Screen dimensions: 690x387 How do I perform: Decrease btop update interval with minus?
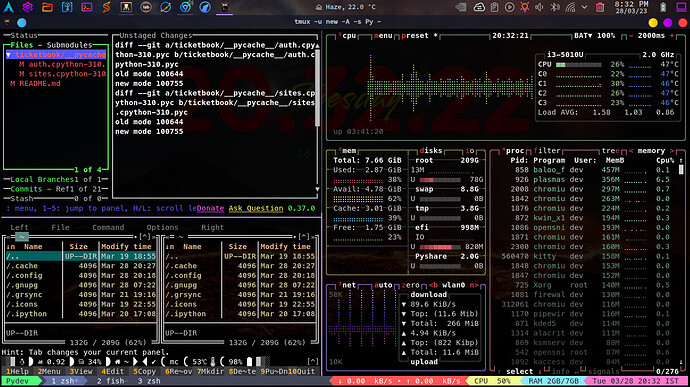[x=631, y=36]
